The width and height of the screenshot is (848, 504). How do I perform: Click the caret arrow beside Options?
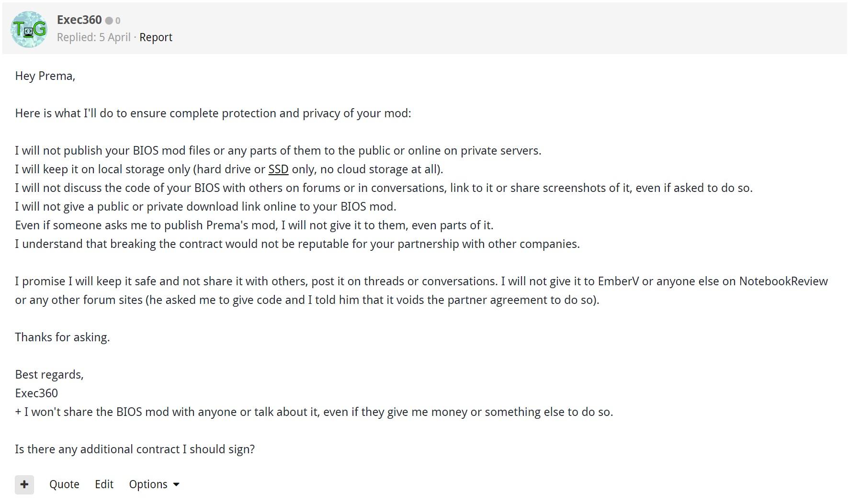pos(176,485)
